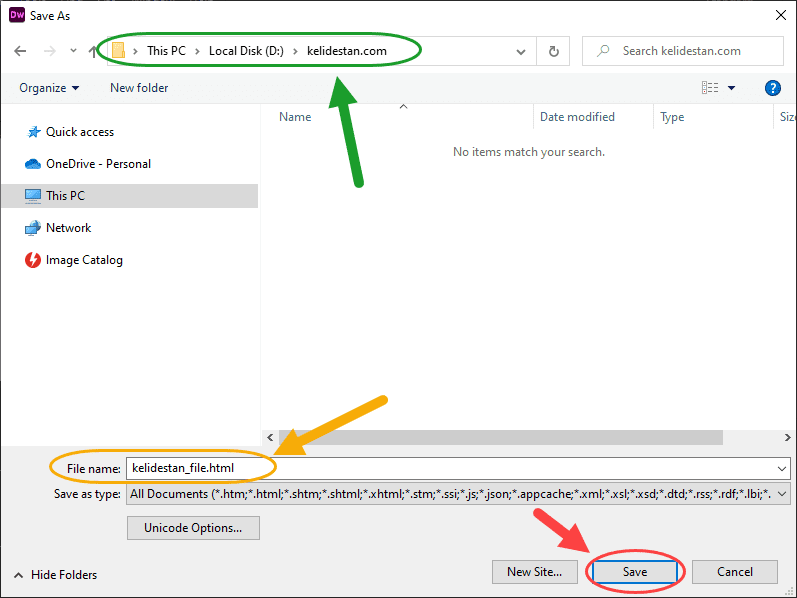The image size is (797, 598).
Task: Create a New folder
Action: click(139, 88)
